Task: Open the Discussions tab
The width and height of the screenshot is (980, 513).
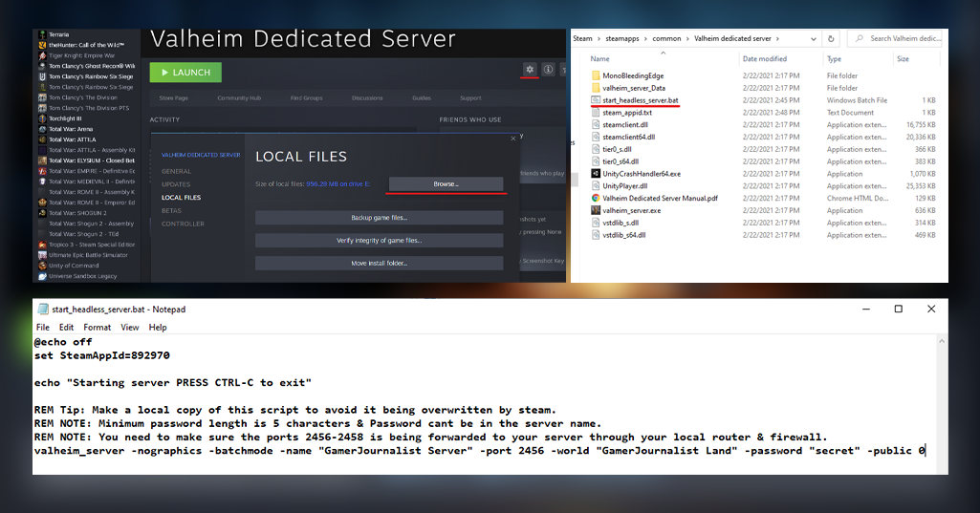Action: point(367,98)
